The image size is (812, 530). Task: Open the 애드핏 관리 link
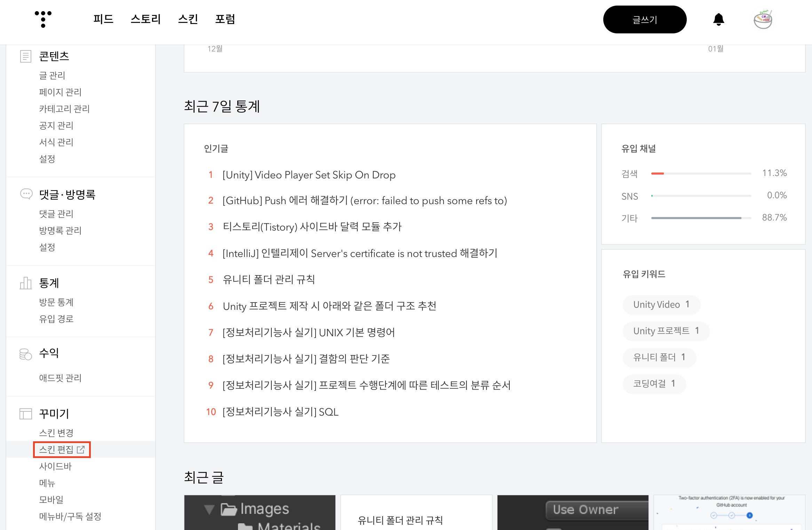click(x=60, y=378)
